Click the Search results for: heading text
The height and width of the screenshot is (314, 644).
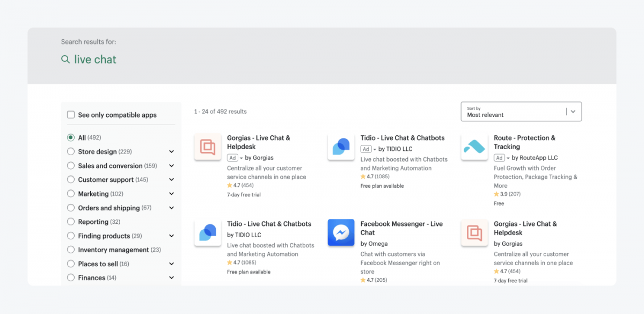click(x=89, y=42)
